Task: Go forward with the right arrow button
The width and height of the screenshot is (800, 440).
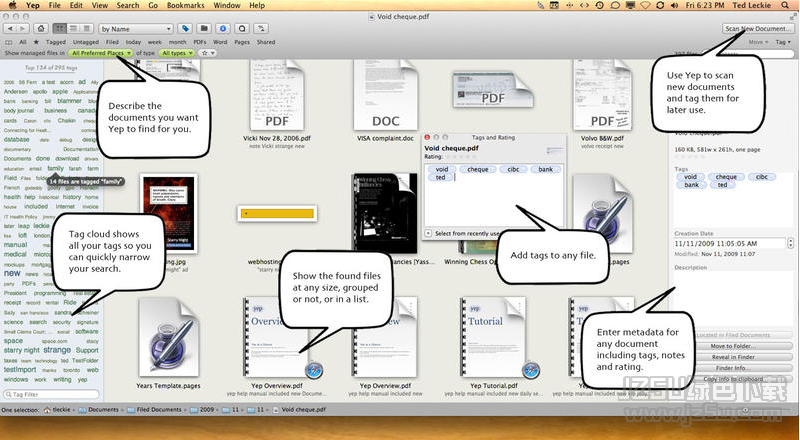Action: tap(22, 29)
